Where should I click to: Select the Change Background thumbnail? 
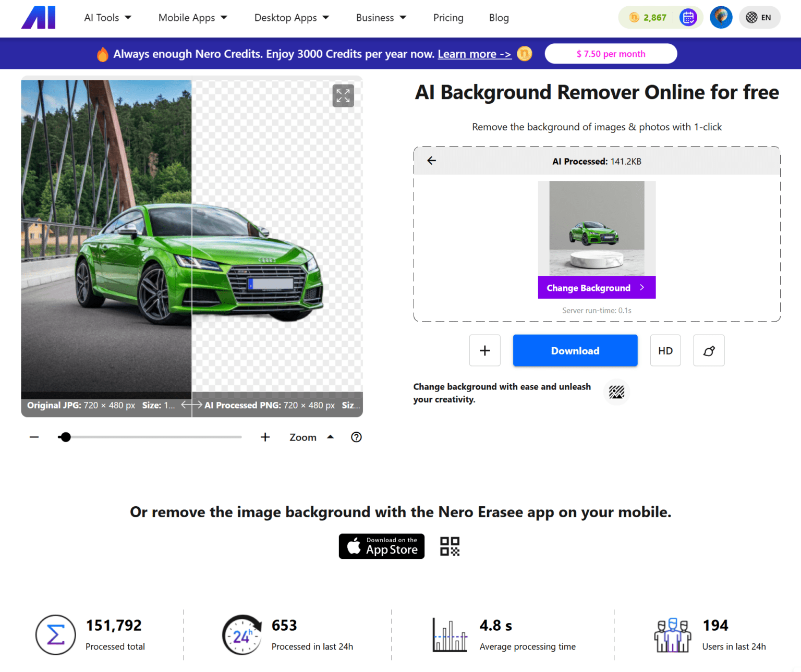(596, 287)
